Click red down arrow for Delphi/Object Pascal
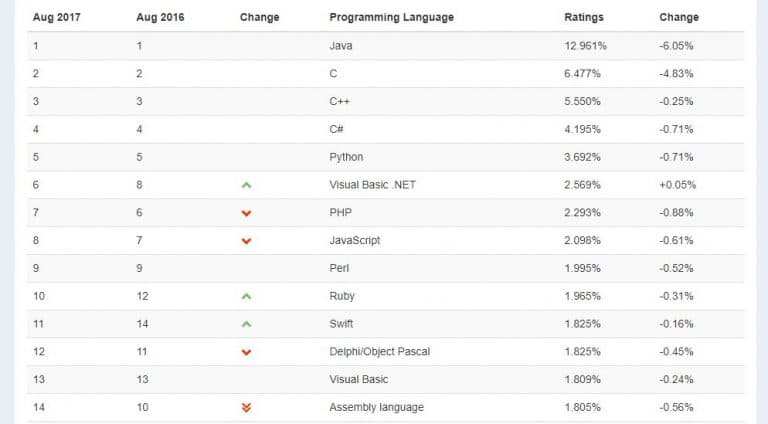 click(246, 352)
